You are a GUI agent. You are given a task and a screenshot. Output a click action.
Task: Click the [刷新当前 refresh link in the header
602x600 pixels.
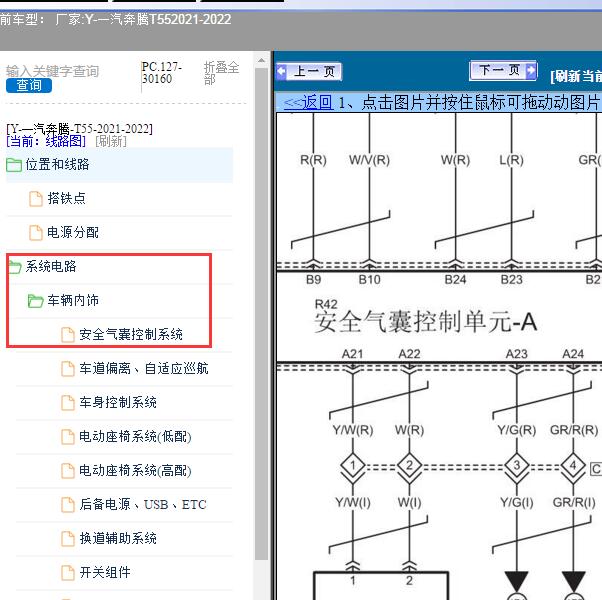coord(576,76)
